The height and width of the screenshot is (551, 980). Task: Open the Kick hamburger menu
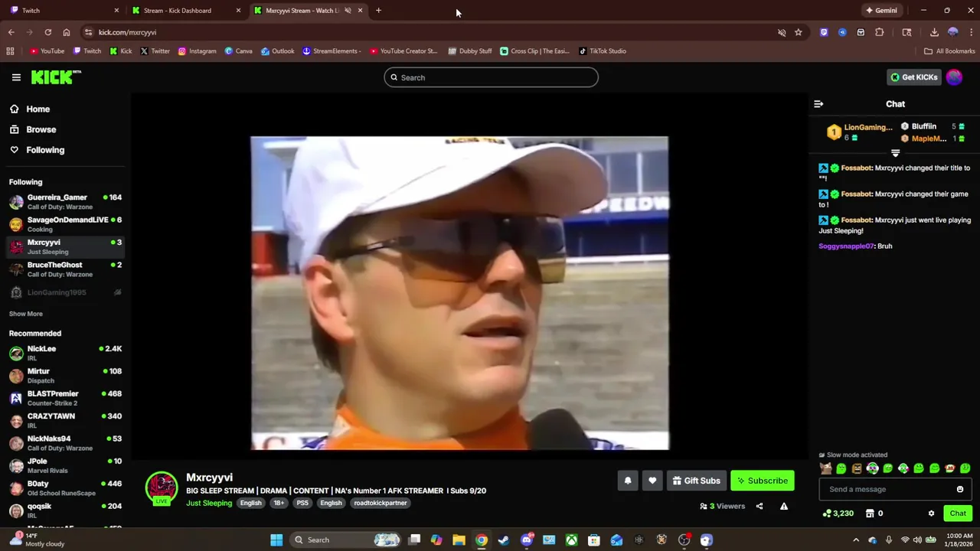16,77
